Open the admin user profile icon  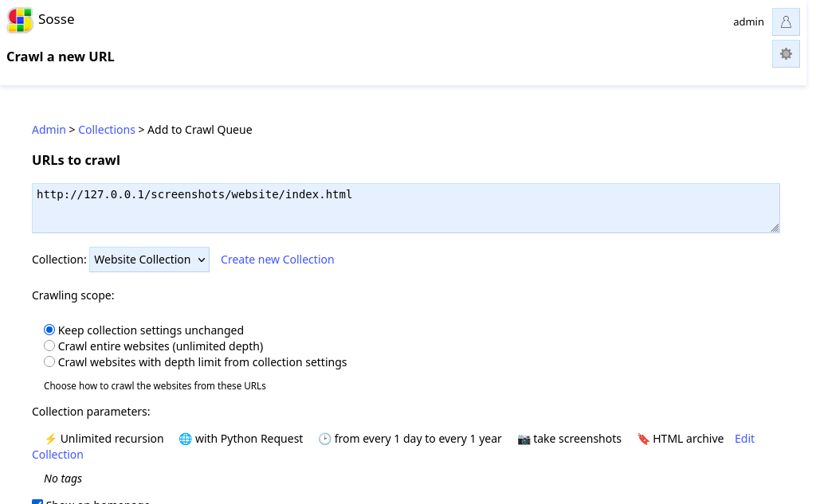(786, 21)
